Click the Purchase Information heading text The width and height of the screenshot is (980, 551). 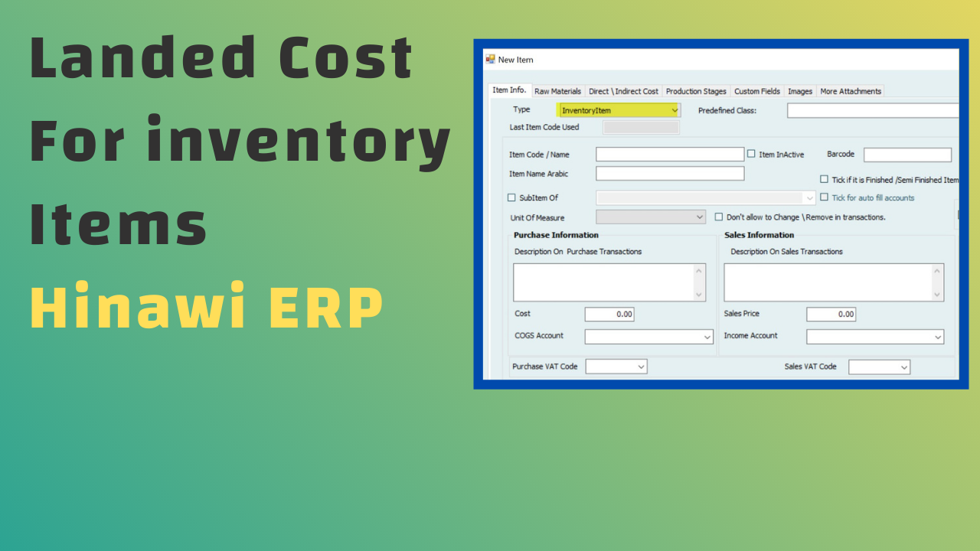tap(556, 235)
